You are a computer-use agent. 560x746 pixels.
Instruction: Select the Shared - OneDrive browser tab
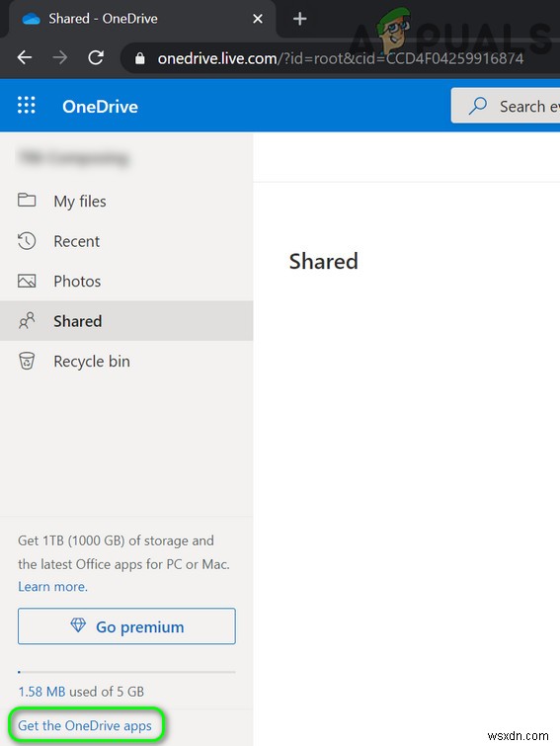tap(142, 19)
